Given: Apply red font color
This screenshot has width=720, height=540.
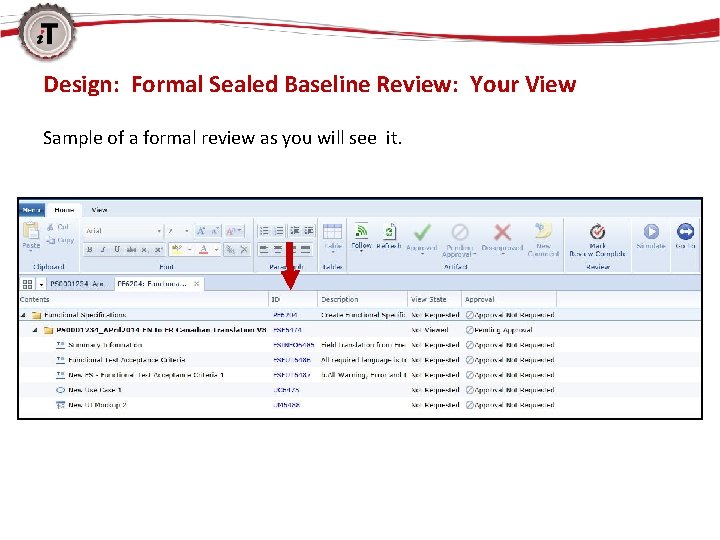Looking at the screenshot, I should [x=203, y=249].
